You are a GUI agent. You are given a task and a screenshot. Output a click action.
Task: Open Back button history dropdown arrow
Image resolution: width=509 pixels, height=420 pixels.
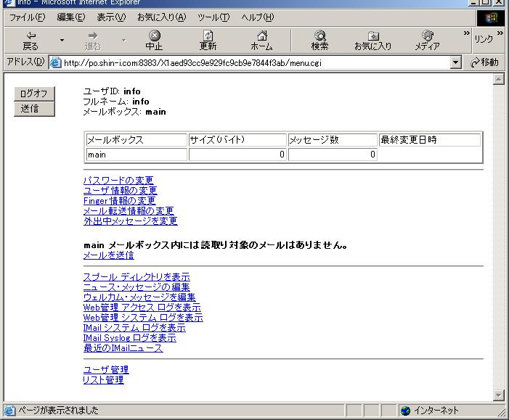point(62,39)
